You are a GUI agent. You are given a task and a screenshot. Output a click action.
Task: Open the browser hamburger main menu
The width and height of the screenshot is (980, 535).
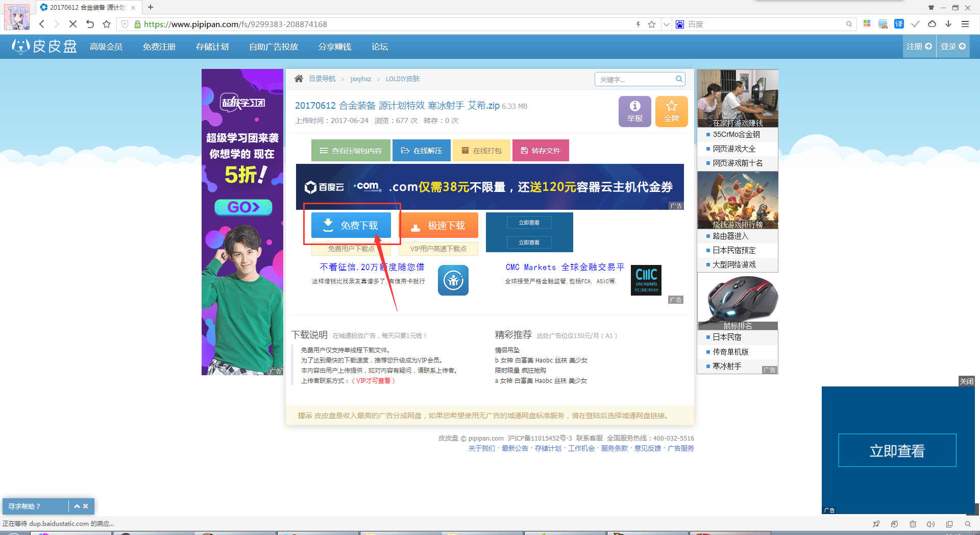(x=965, y=24)
